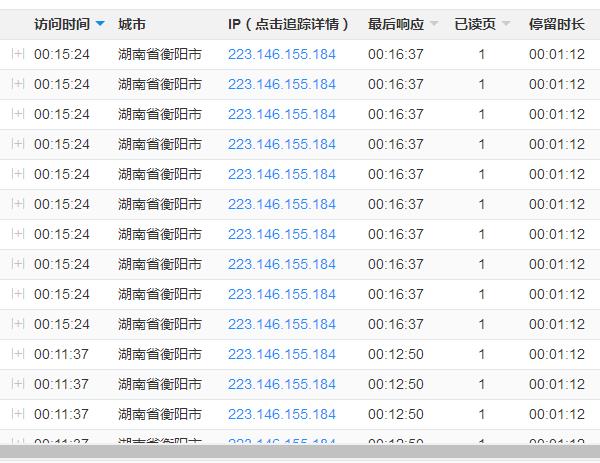Select 00:12:50 in the first 00:11:37 row
This screenshot has width=600, height=463.
click(x=396, y=354)
